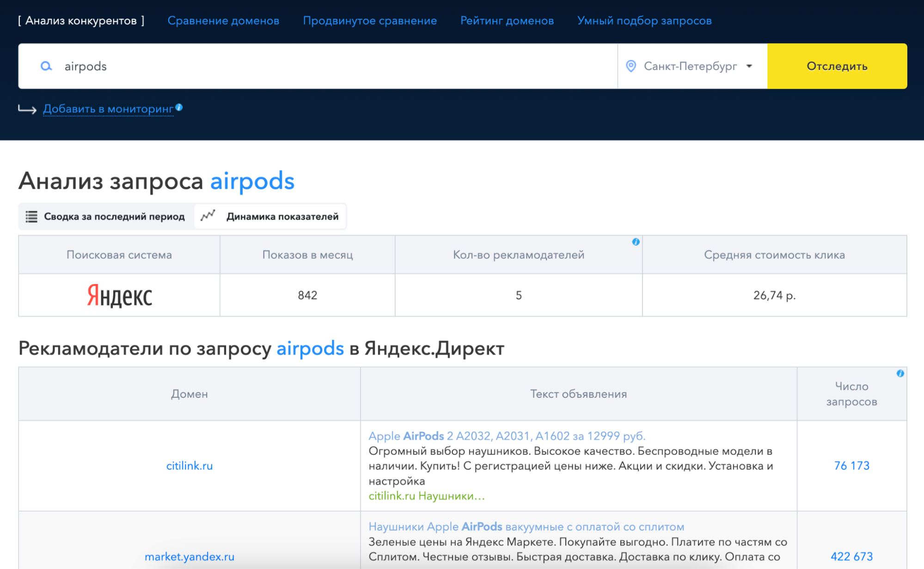Image resolution: width=924 pixels, height=569 pixels.
Task: Click the Яндекс logo in the table
Action: click(x=120, y=296)
